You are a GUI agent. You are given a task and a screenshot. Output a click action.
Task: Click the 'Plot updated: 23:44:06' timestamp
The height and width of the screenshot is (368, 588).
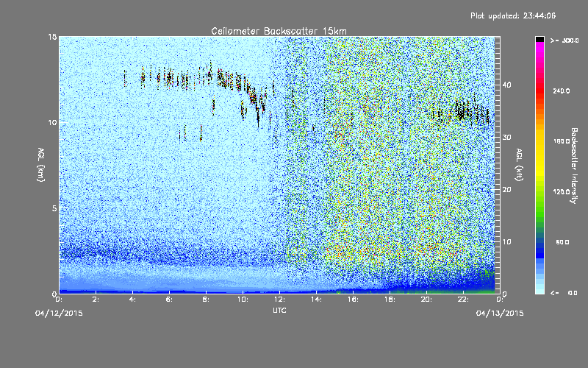(x=513, y=15)
